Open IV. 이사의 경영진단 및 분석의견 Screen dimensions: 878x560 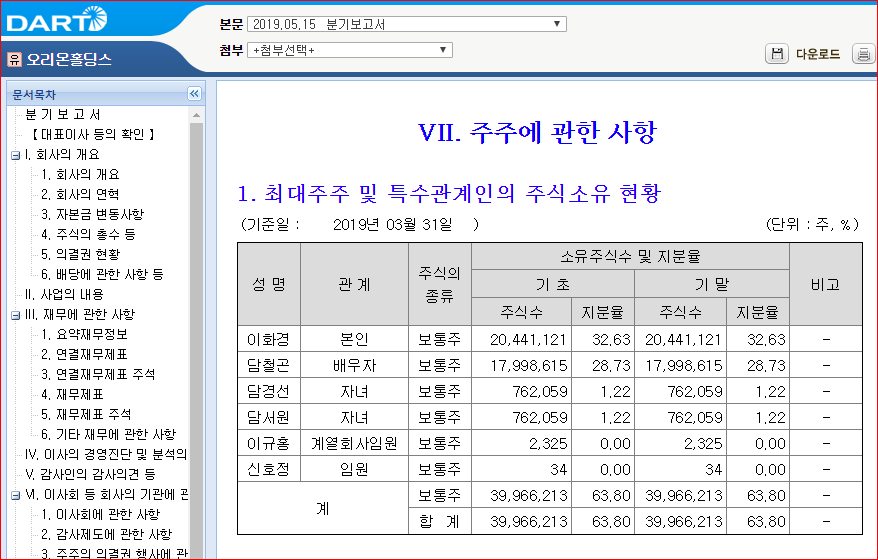(x=106, y=455)
